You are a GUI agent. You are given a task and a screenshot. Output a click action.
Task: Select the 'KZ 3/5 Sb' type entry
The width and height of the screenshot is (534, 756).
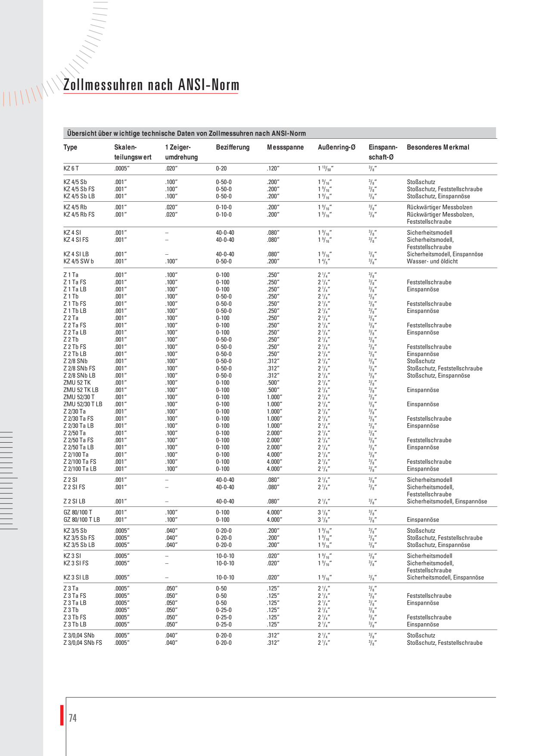(x=75, y=531)
